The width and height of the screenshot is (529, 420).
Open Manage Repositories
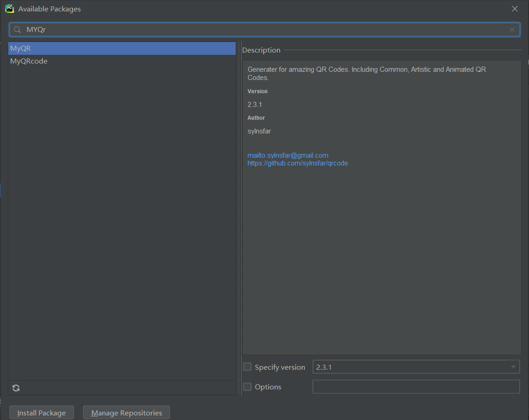127,413
